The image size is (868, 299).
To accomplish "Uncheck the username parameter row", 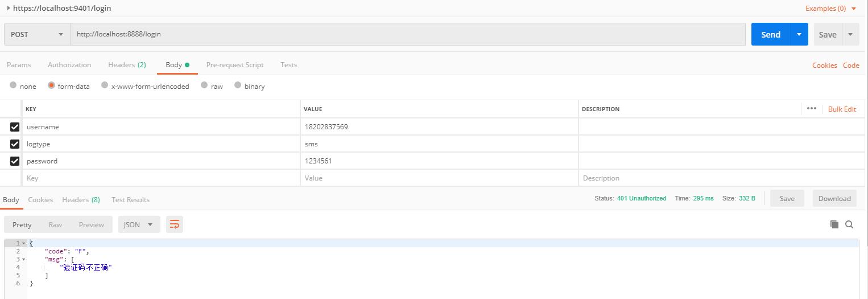I will pos(15,127).
